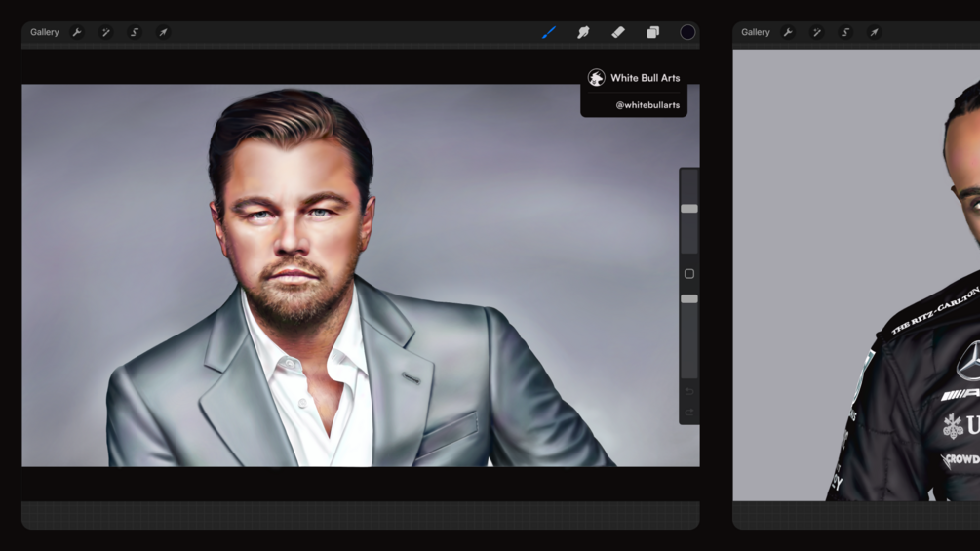980x551 pixels.
Task: Click the White Bull Arts name
Action: tap(645, 78)
